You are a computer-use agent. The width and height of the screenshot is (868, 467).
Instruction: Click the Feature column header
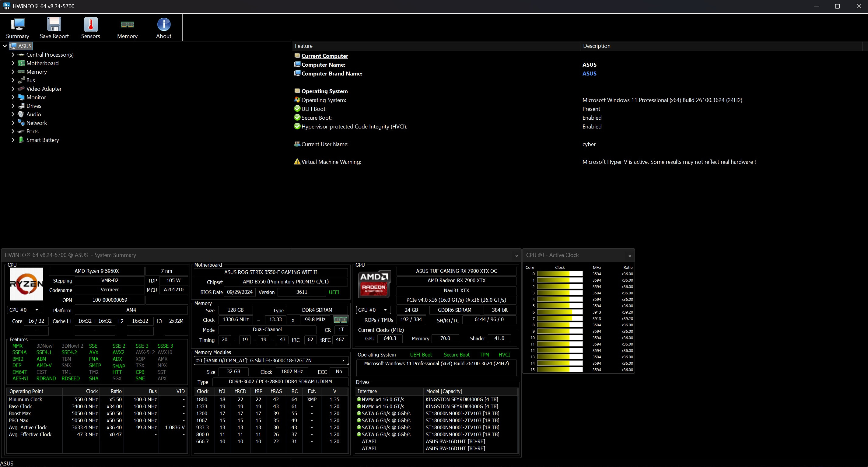436,46
